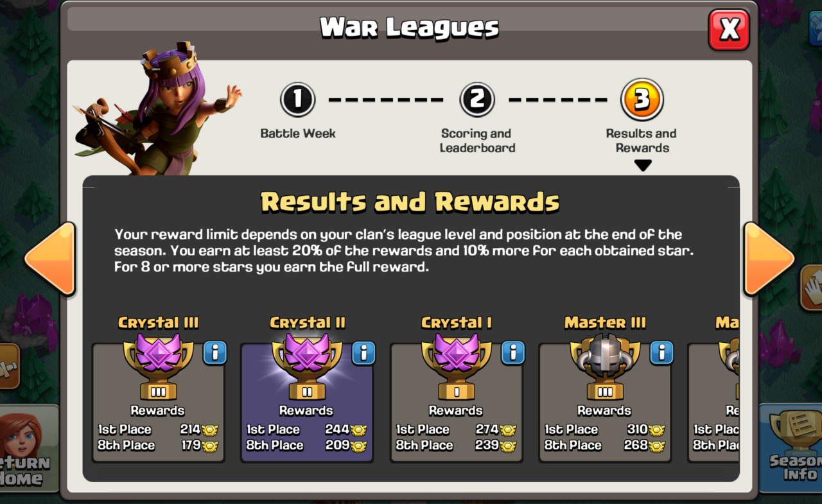Tap the Archer Queen character image
The height and width of the screenshot is (504, 822).
(x=156, y=109)
